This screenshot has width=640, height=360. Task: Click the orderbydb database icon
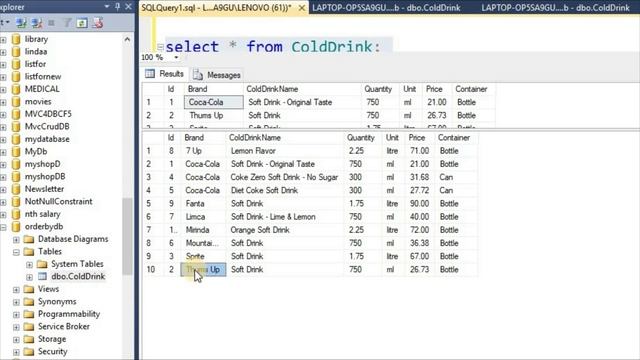tap(16, 227)
